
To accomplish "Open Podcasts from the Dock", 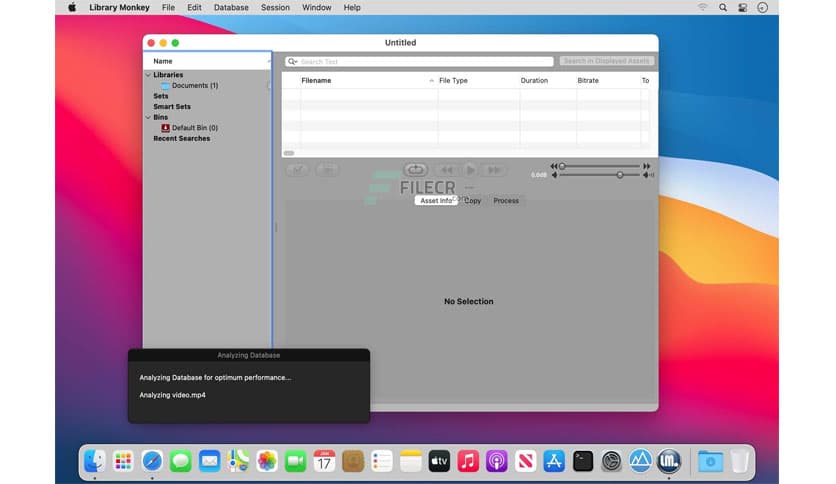I will [497, 461].
